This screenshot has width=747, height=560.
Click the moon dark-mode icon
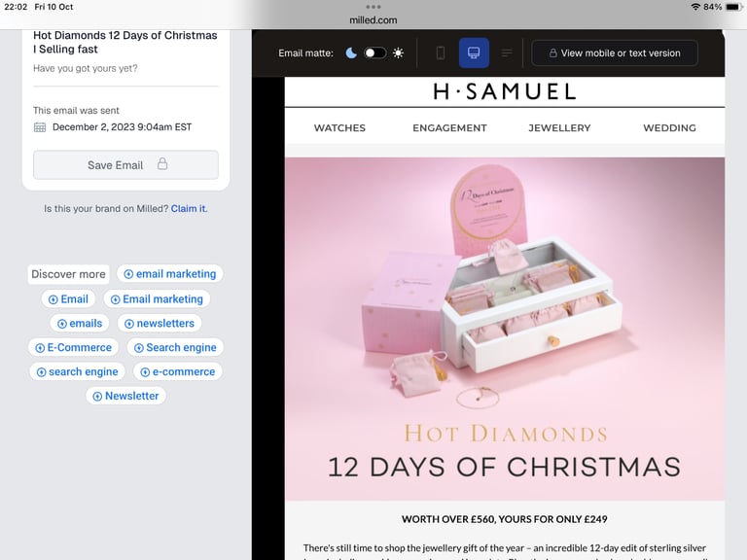click(351, 52)
